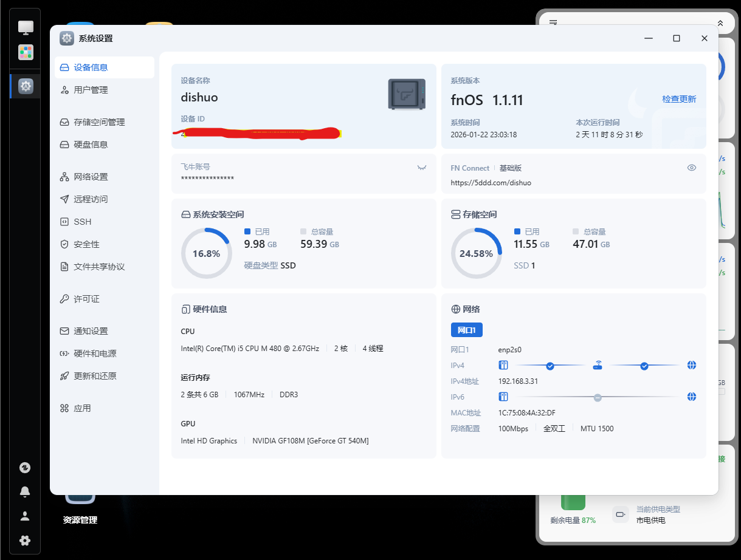Go to 硬盘信息 in the sidebar
Image resolution: width=741 pixels, height=560 pixels.
coord(105,145)
